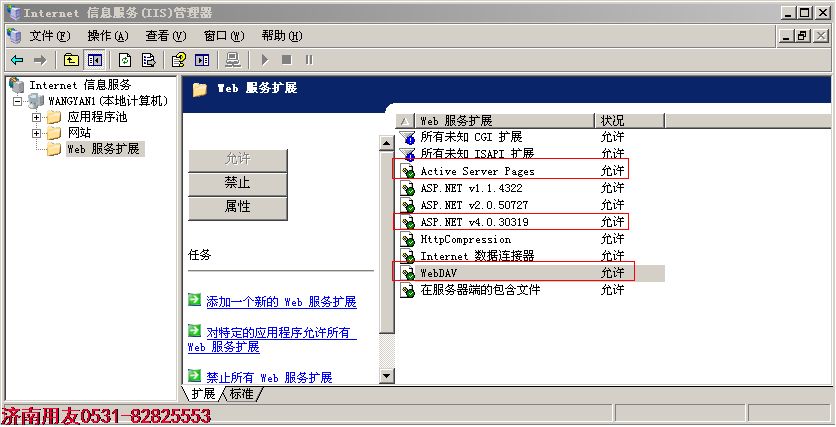Click 允许 status in the 在服务器端的包含文件 row
The height and width of the screenshot is (427, 836).
click(x=612, y=290)
